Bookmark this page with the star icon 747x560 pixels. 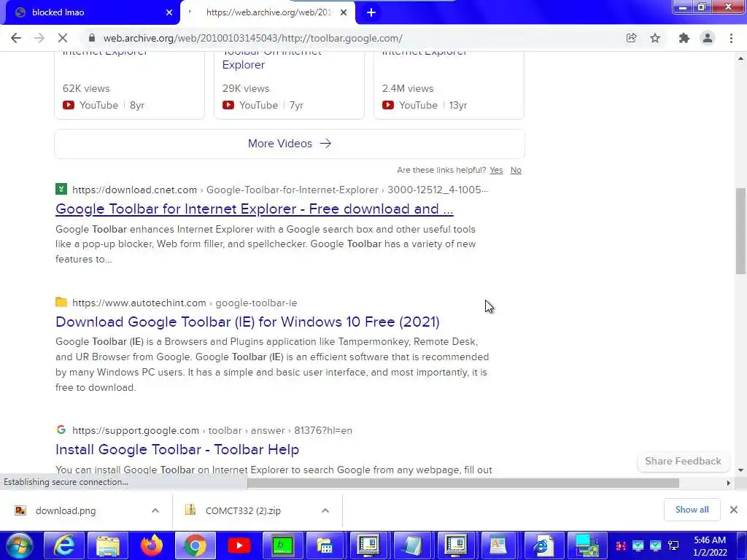(x=656, y=38)
